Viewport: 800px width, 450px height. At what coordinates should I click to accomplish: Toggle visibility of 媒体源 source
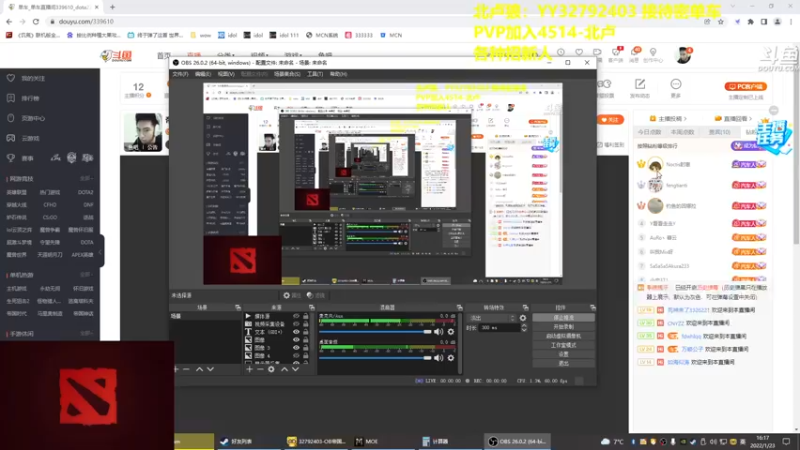tap(296, 316)
